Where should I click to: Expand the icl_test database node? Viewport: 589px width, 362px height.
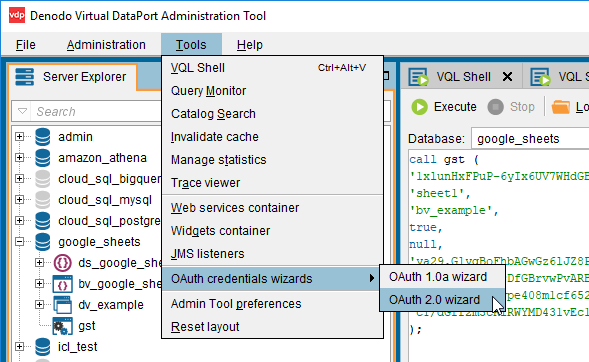[20, 347]
